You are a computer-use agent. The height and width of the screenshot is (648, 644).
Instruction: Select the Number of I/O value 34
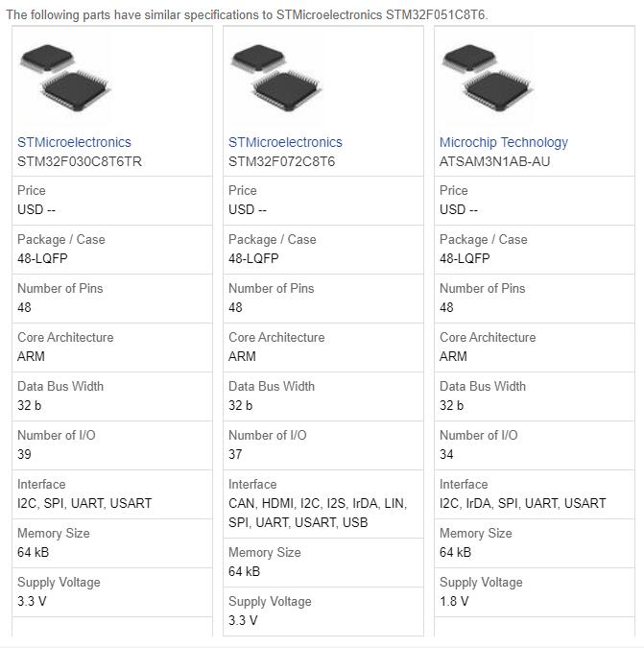point(447,454)
